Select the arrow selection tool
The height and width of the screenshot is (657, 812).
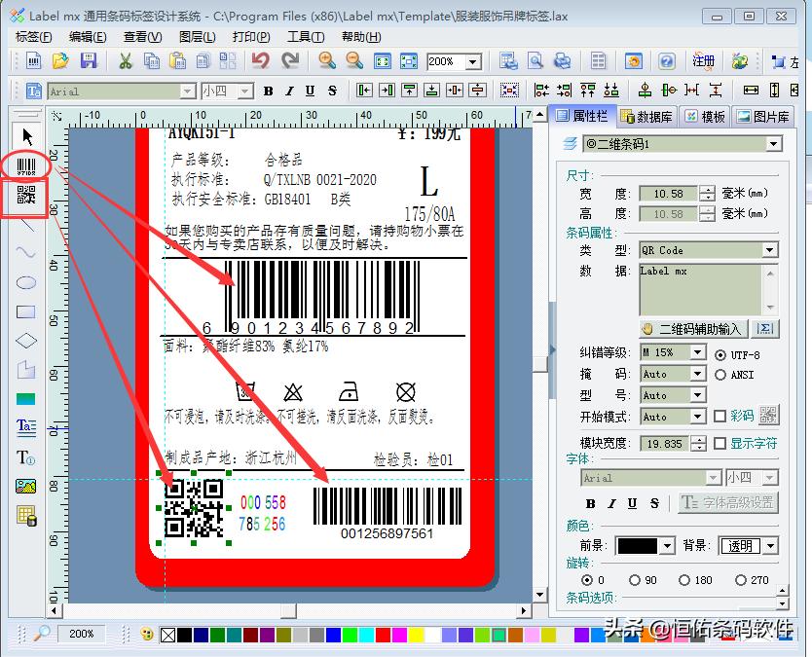click(27, 133)
